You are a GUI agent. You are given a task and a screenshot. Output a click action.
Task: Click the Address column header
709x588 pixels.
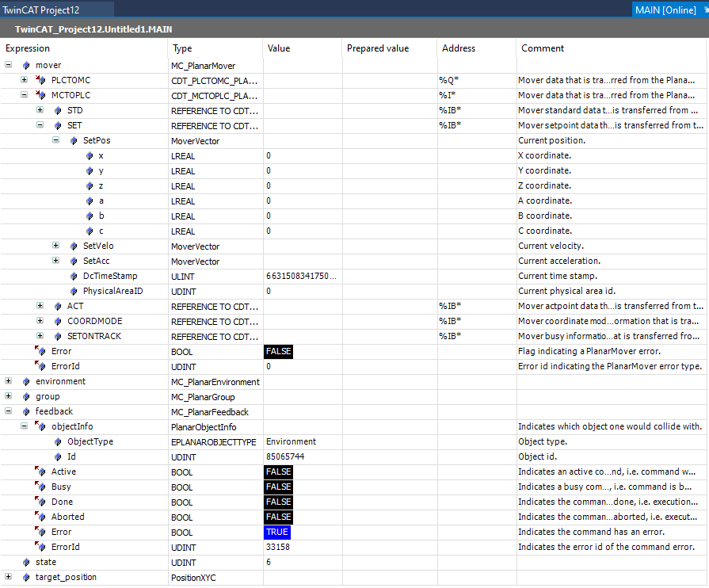pyautogui.click(x=477, y=48)
